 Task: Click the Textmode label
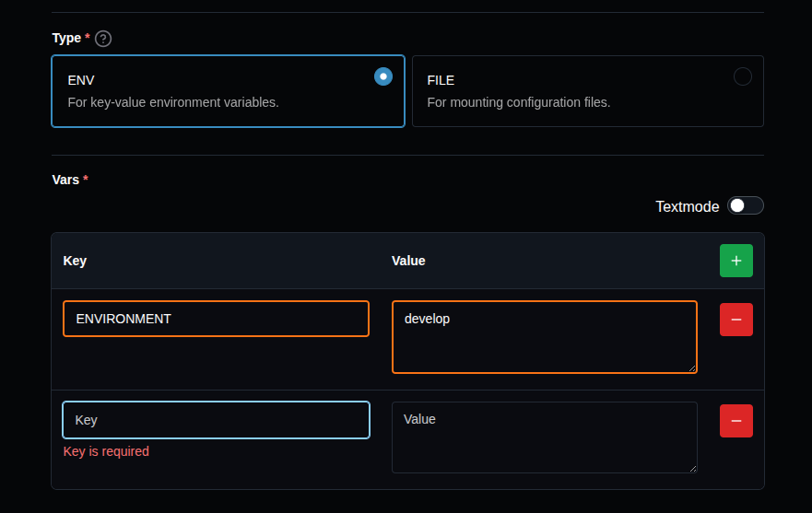[x=687, y=206]
